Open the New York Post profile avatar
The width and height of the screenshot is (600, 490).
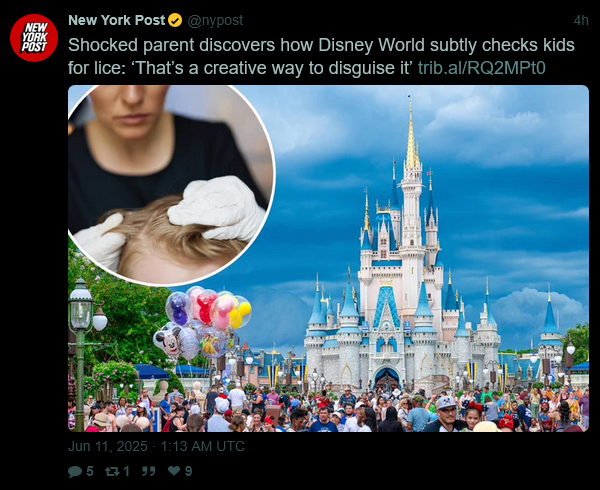(x=34, y=38)
